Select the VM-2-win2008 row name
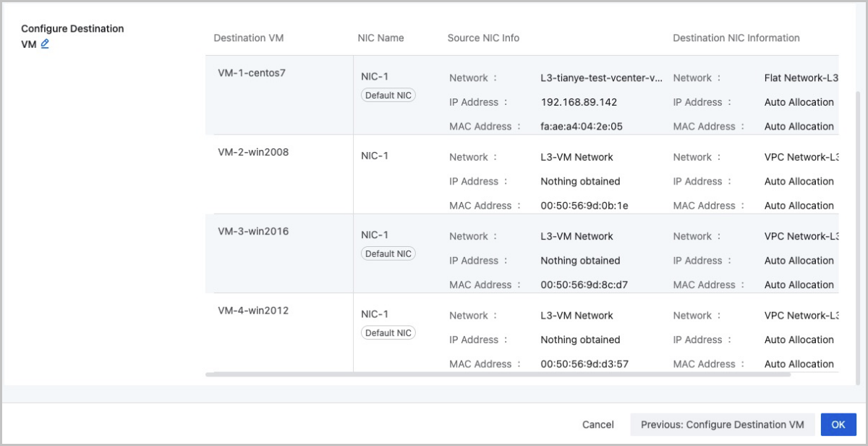The width and height of the screenshot is (868, 446). (253, 152)
